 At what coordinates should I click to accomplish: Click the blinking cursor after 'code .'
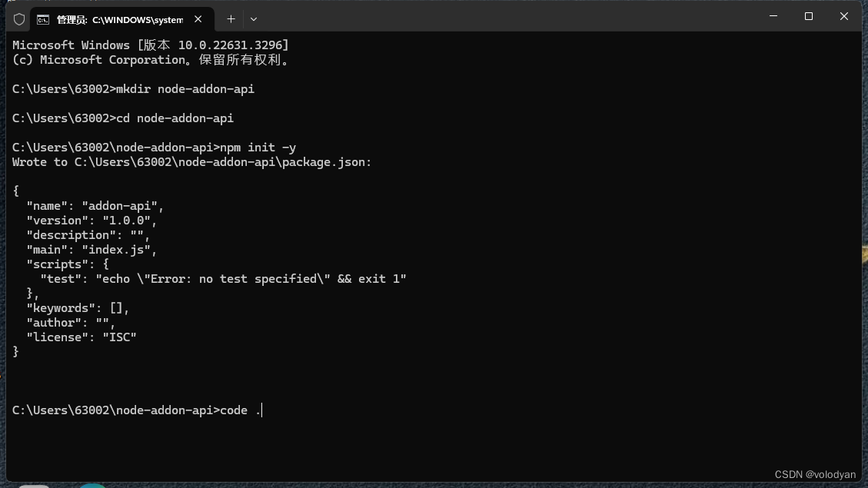[x=261, y=410]
